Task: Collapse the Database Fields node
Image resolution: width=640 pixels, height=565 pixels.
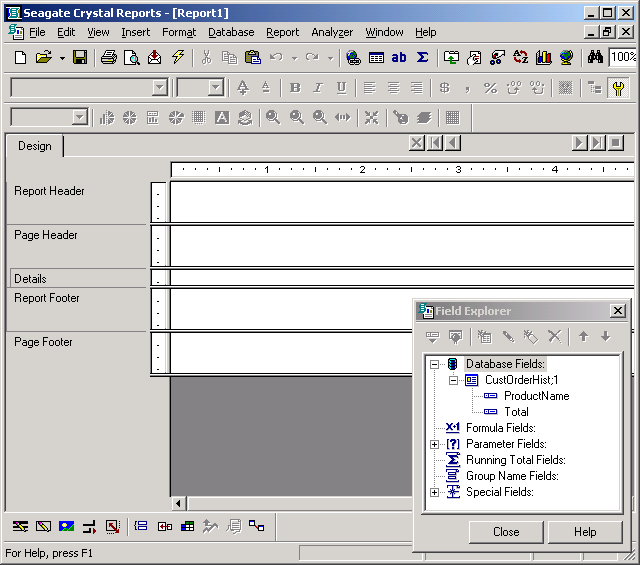Action: coord(435,364)
